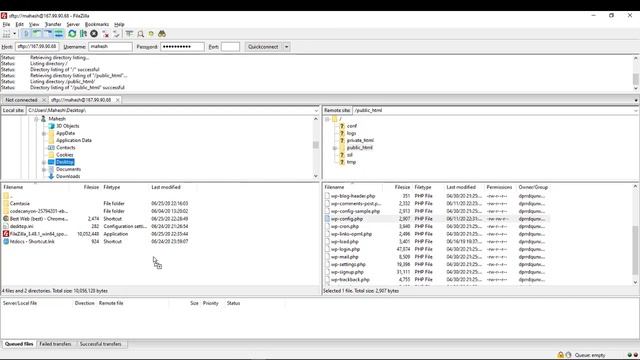The width and height of the screenshot is (640, 360).
Task: Select the logs remote folder
Action: (351, 133)
